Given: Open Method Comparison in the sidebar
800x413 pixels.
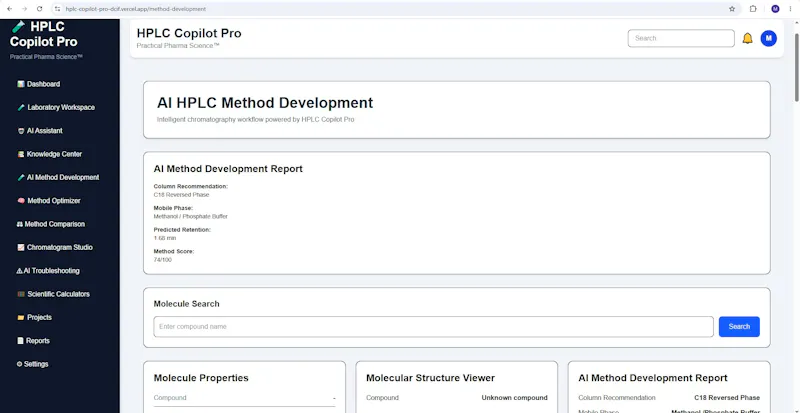Looking at the screenshot, I should coord(51,224).
